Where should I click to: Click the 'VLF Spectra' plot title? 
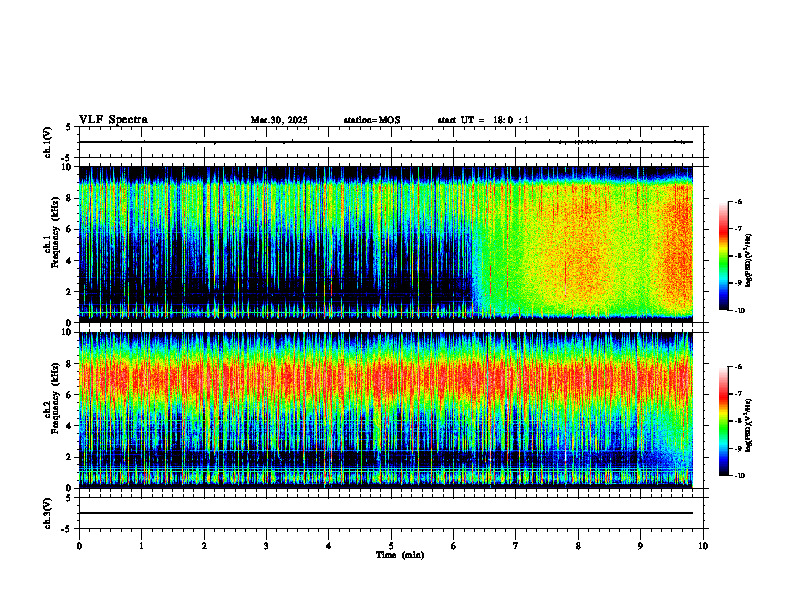coord(113,120)
